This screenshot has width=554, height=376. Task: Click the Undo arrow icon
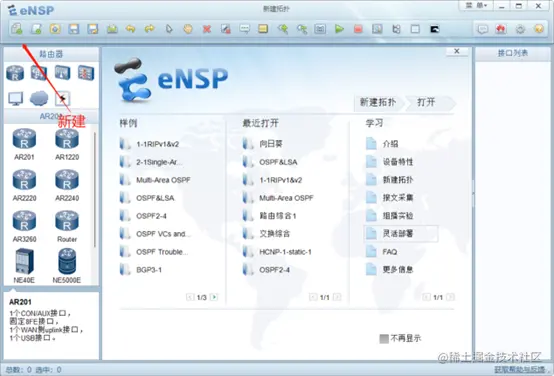pos(131,29)
